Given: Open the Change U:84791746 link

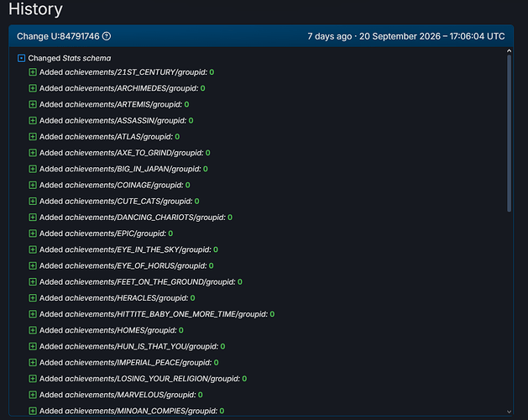Looking at the screenshot, I should point(58,36).
